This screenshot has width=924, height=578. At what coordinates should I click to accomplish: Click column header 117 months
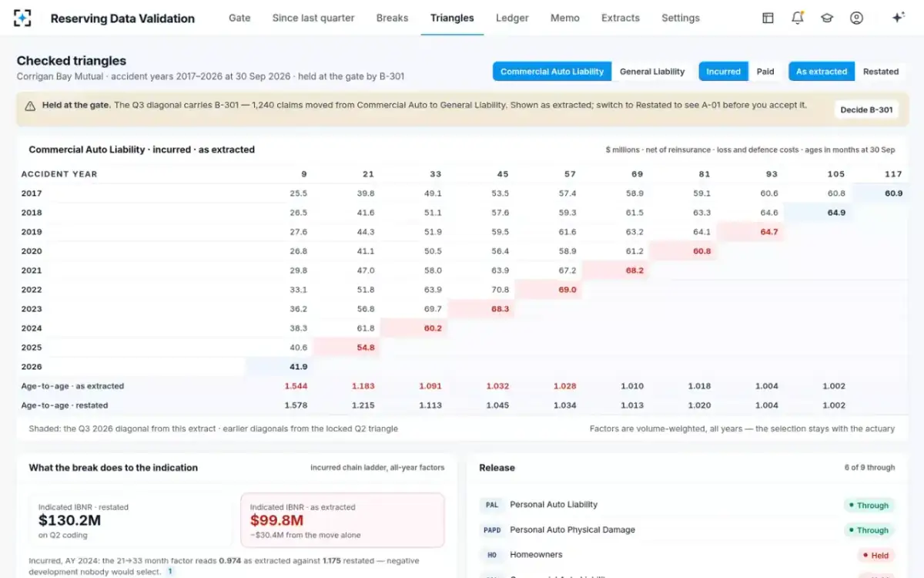coord(893,174)
